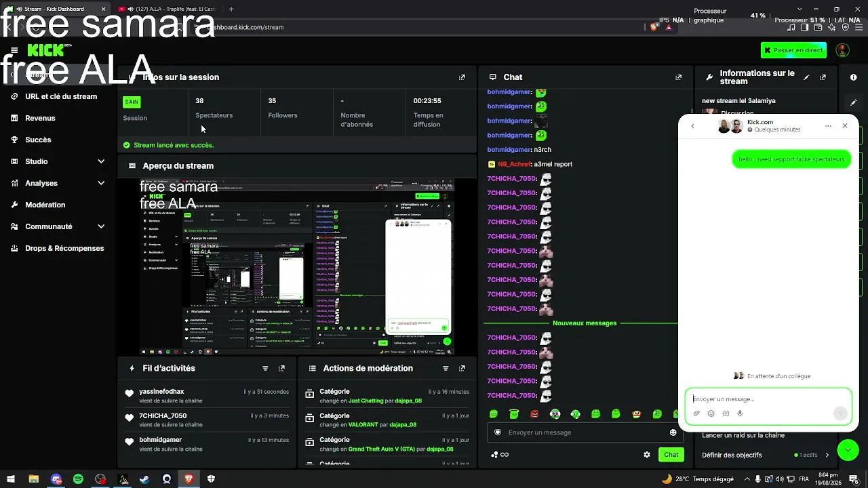Expand Définir des objectifs arrow

[x=827, y=455]
